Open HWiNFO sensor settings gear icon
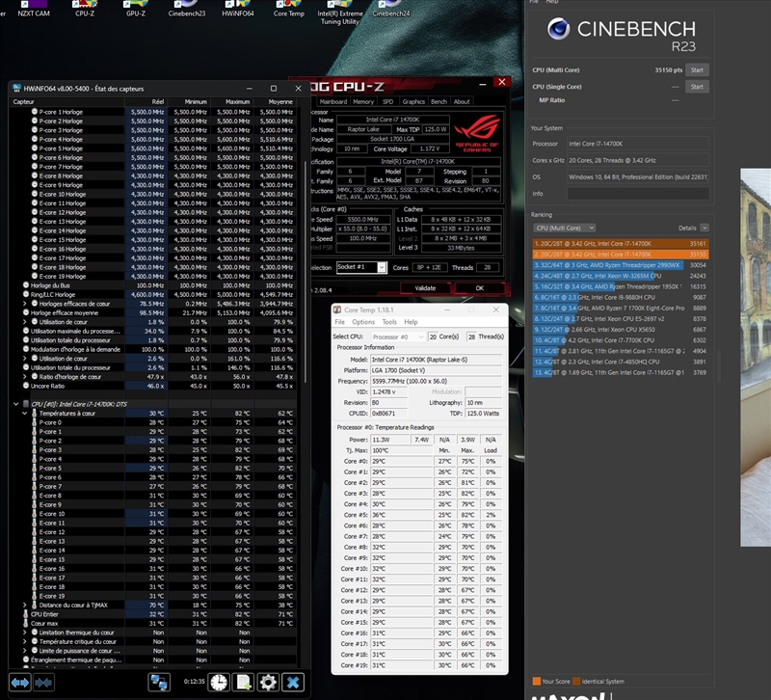The height and width of the screenshot is (700, 771). [267, 682]
